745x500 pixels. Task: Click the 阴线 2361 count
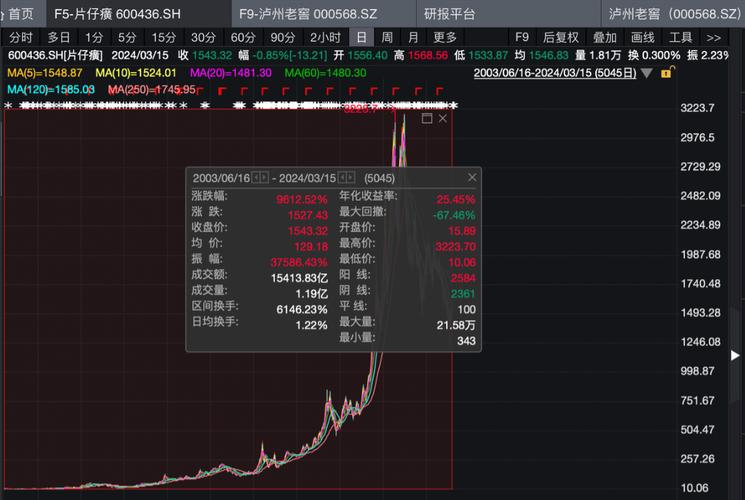[463, 294]
